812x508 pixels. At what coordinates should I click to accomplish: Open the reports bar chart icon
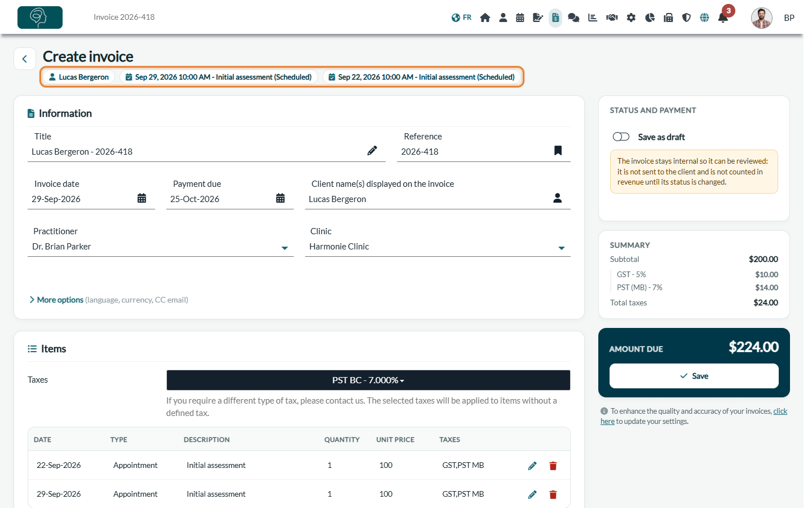593,17
